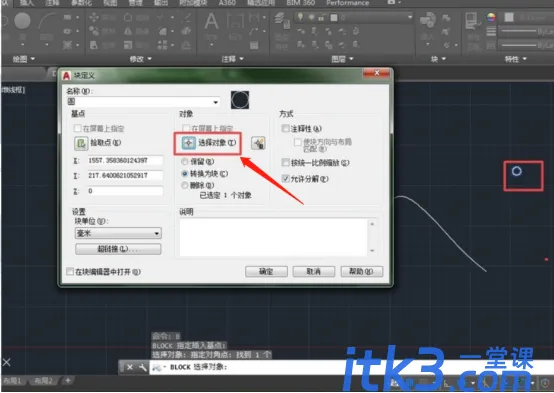Enable 按统一比例缩放 checkbox
Image resolution: width=554 pixels, height=393 pixels.
click(x=285, y=163)
